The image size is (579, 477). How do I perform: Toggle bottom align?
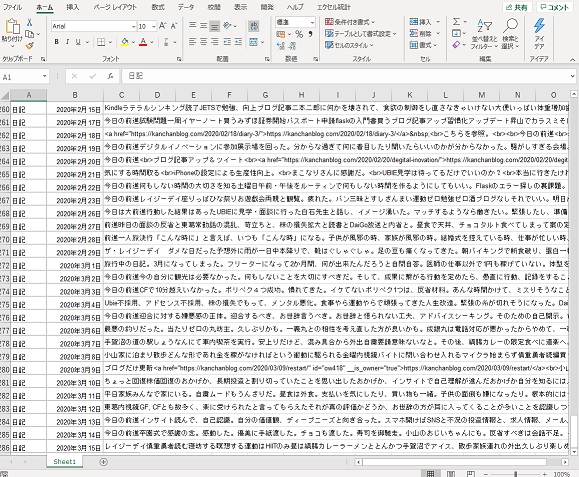click(x=214, y=26)
